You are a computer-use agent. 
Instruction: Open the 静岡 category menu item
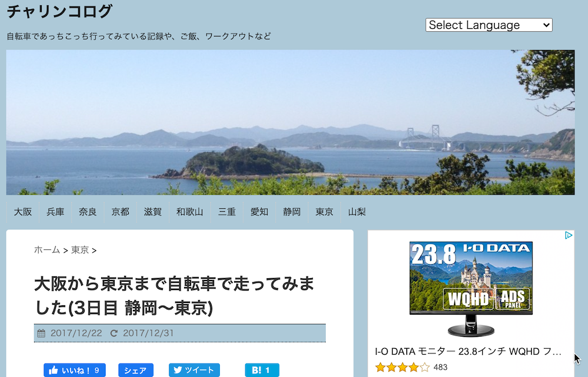(x=292, y=212)
